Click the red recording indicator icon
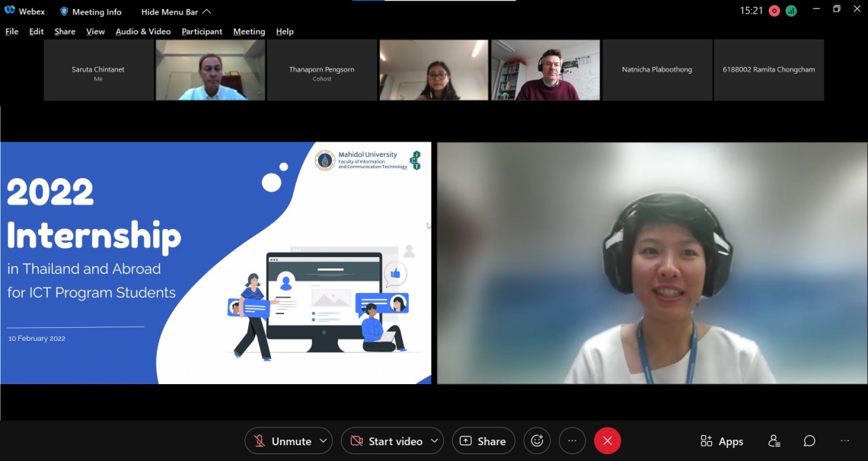 [x=774, y=11]
